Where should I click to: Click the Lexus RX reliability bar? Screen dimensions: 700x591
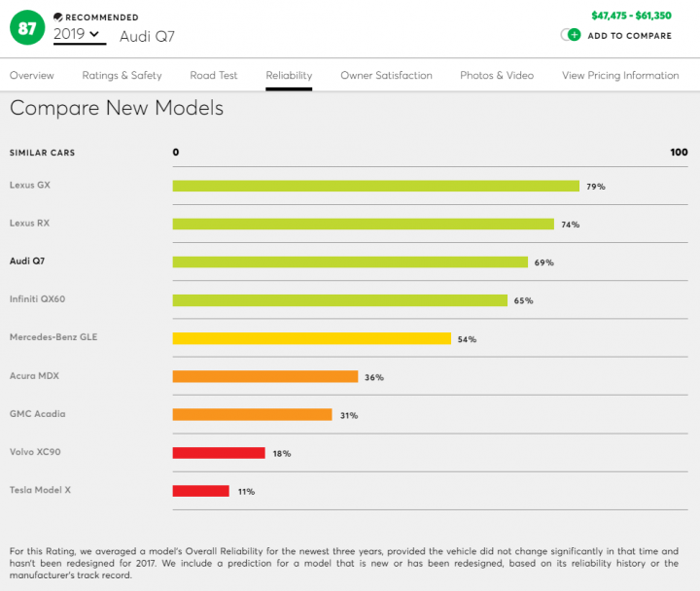[364, 224]
